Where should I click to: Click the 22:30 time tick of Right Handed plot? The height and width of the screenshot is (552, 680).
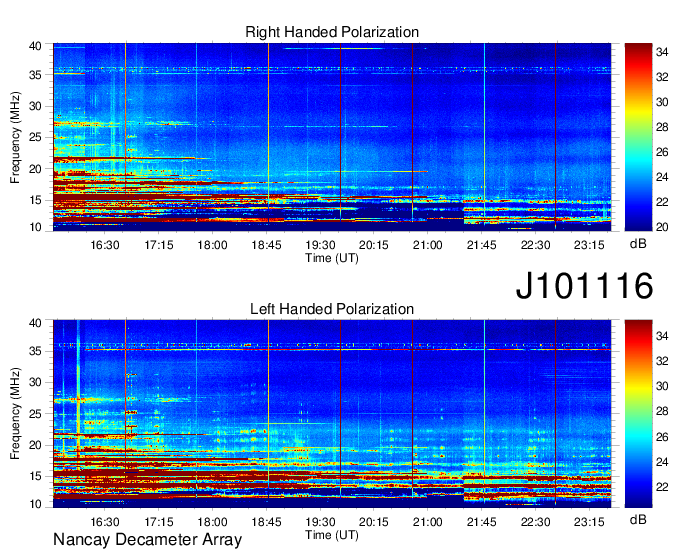[535, 245]
